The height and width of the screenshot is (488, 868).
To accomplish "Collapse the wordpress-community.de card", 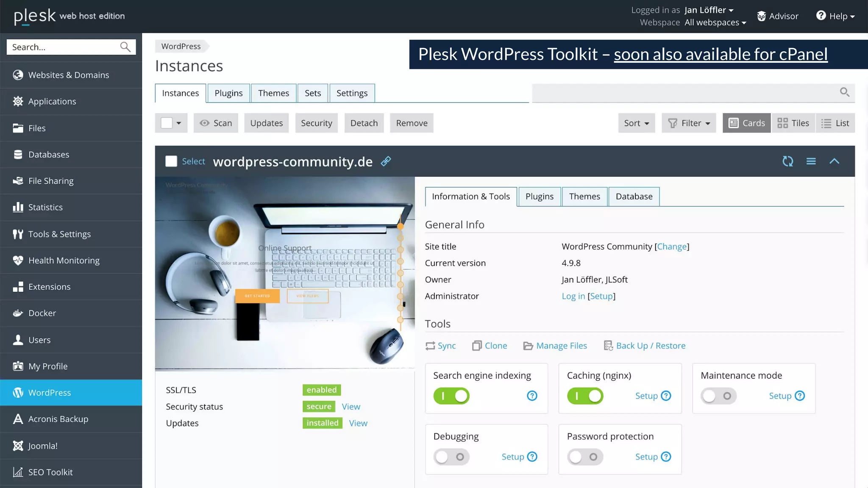I will 834,161.
